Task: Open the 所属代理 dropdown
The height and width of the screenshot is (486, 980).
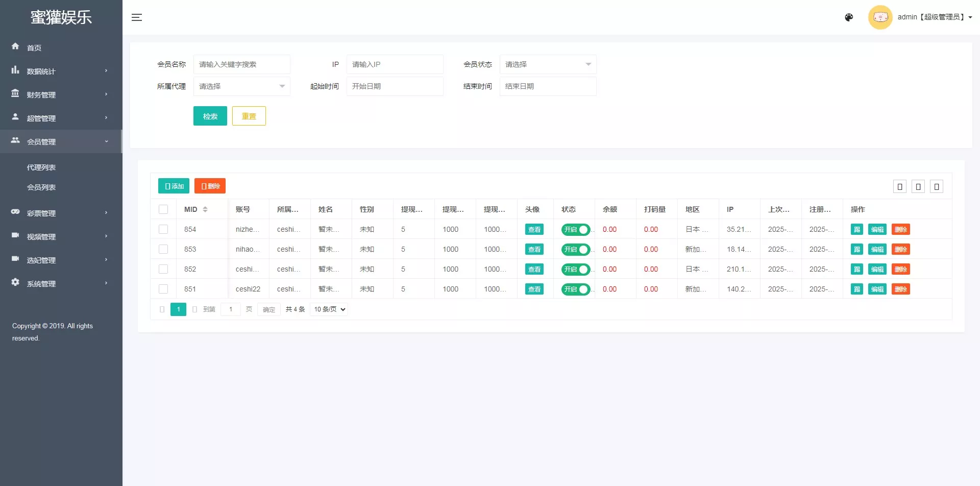Action: pyautogui.click(x=241, y=86)
